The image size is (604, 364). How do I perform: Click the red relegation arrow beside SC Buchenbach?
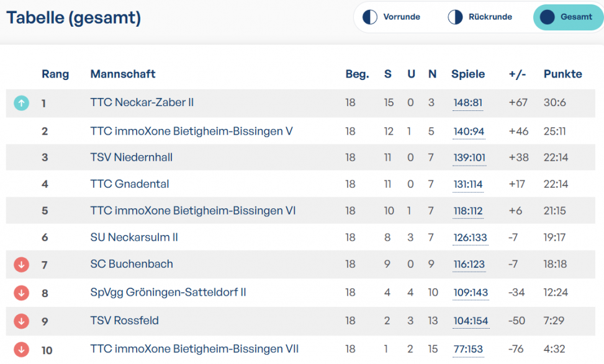(22, 265)
